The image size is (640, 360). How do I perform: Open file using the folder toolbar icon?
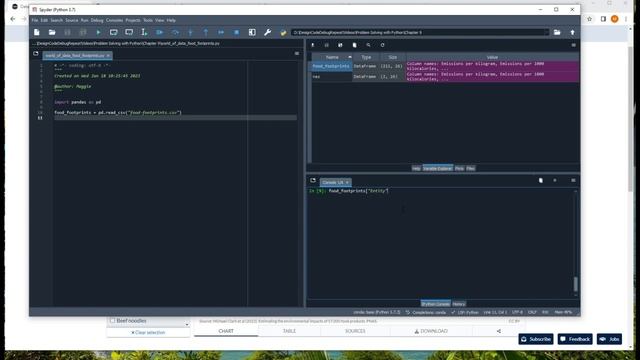click(52, 32)
